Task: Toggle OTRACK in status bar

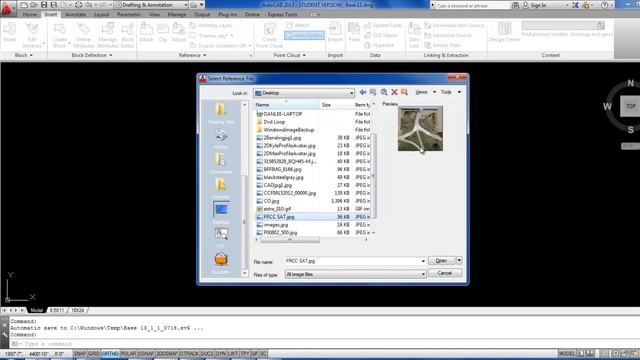Action: tap(189, 353)
